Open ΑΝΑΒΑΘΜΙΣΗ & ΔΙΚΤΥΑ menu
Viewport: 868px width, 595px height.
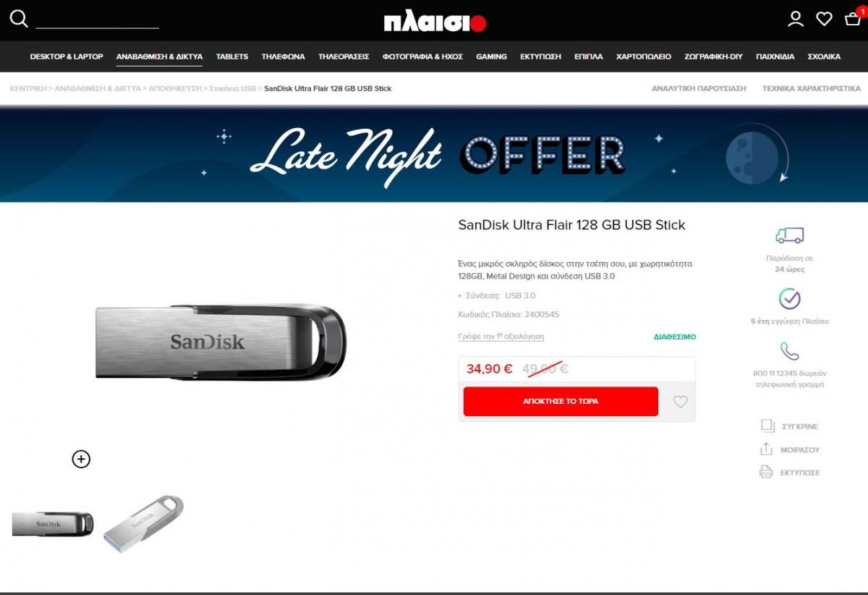(x=159, y=56)
